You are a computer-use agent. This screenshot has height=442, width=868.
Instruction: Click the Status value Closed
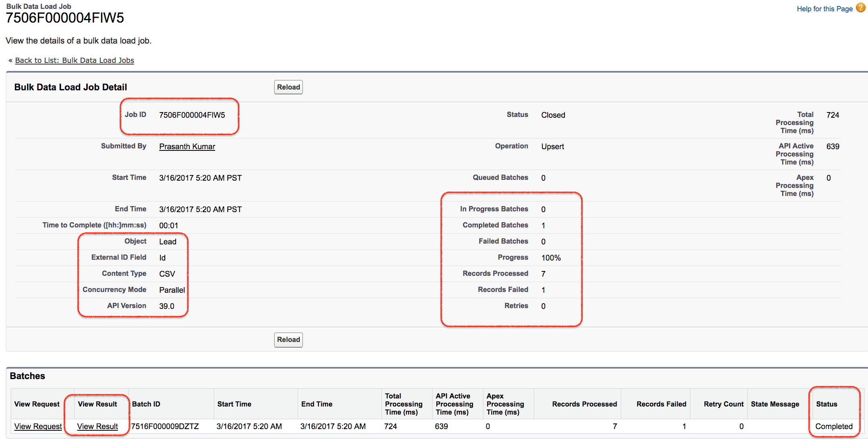(553, 115)
